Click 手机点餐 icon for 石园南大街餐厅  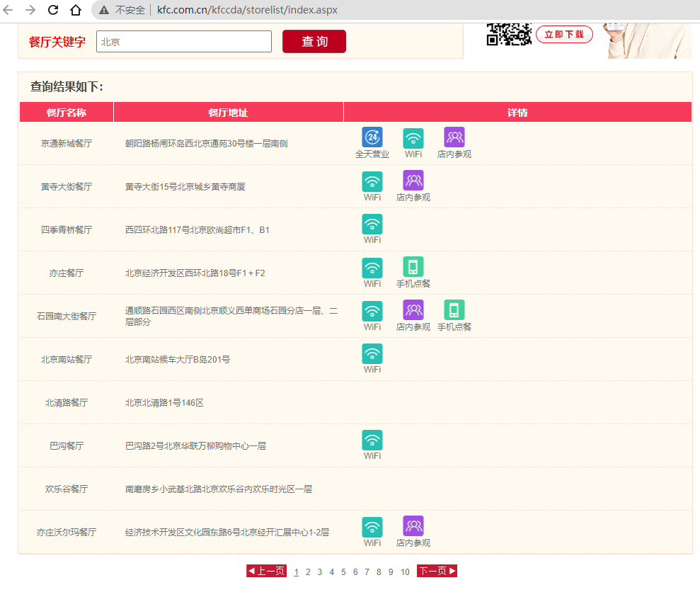[x=454, y=310]
